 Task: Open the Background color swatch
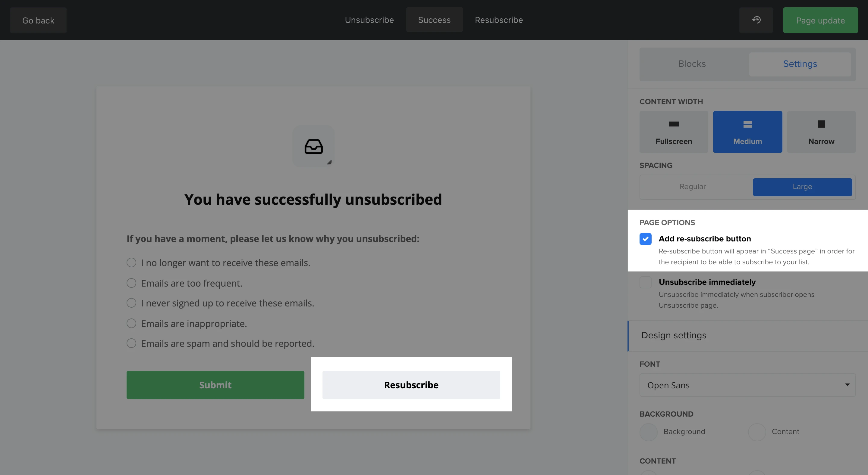click(x=648, y=432)
